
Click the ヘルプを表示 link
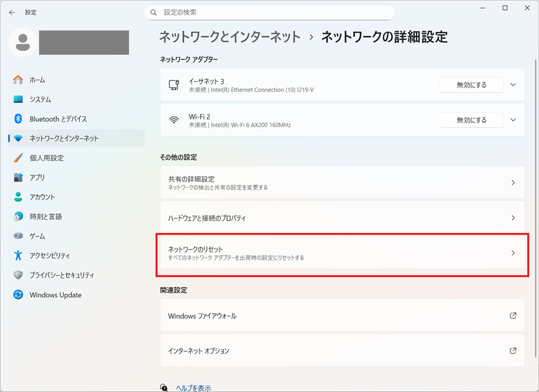pyautogui.click(x=193, y=388)
